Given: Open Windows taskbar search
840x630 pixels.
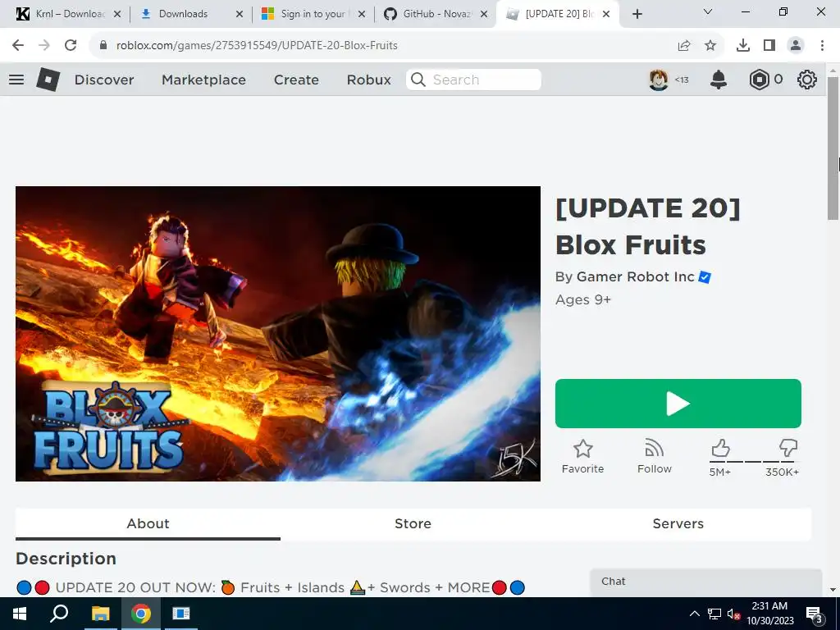Looking at the screenshot, I should pyautogui.click(x=59, y=614).
